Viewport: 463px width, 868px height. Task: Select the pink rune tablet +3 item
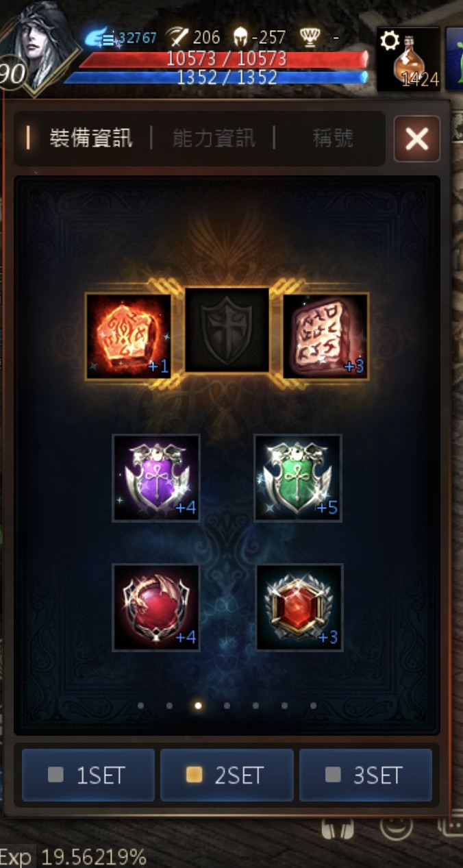[325, 336]
